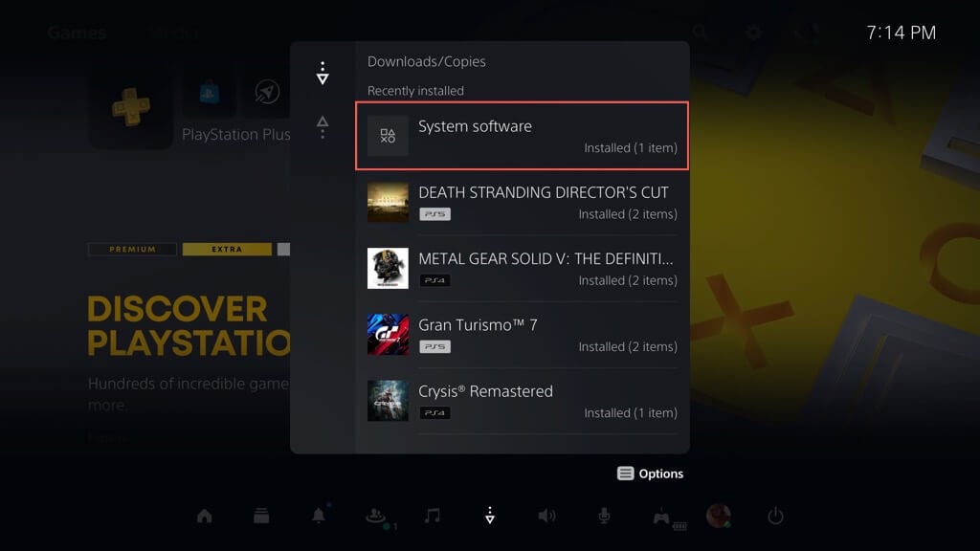Click PS5 badge under Gran Turismo 7

pos(435,346)
